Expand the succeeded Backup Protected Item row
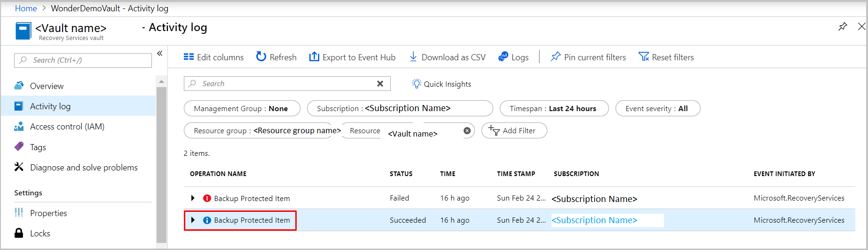This screenshot has width=868, height=250. click(x=193, y=220)
